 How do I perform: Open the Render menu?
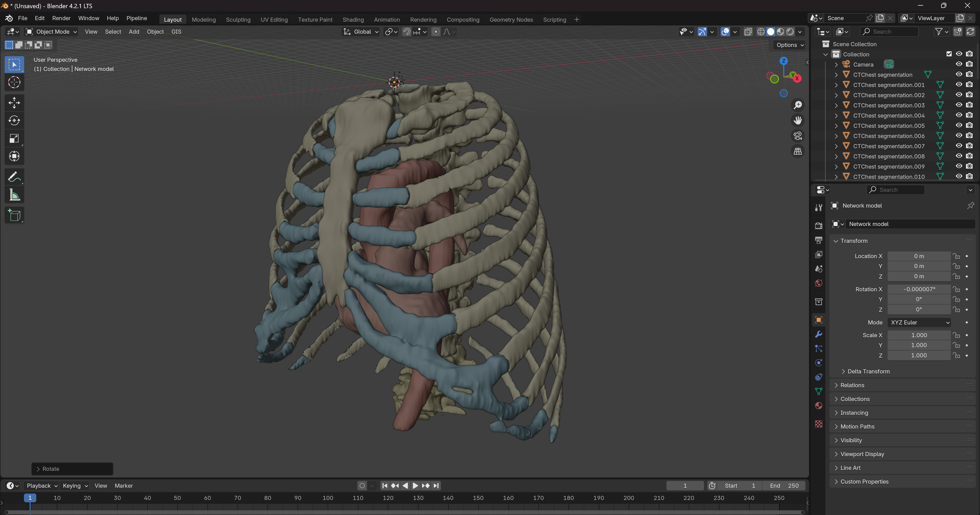tap(61, 18)
